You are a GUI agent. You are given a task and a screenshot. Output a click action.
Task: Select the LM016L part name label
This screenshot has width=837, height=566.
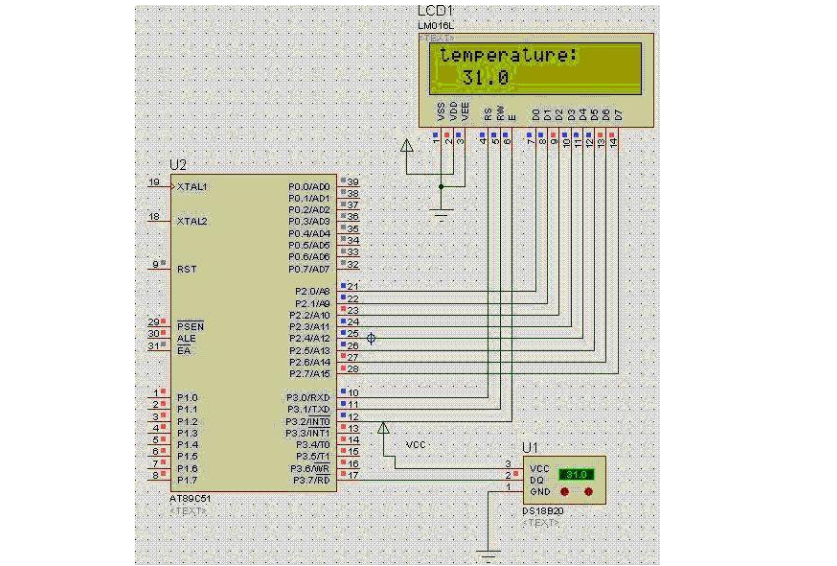pos(436,26)
